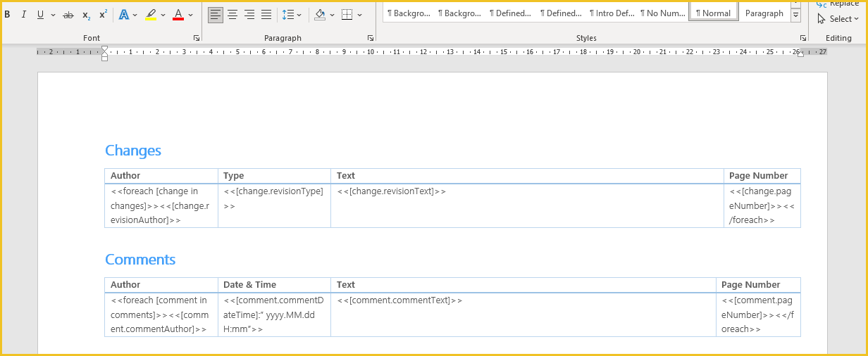Apply yellow text highlight color
The width and height of the screenshot is (868, 356).
pos(150,14)
